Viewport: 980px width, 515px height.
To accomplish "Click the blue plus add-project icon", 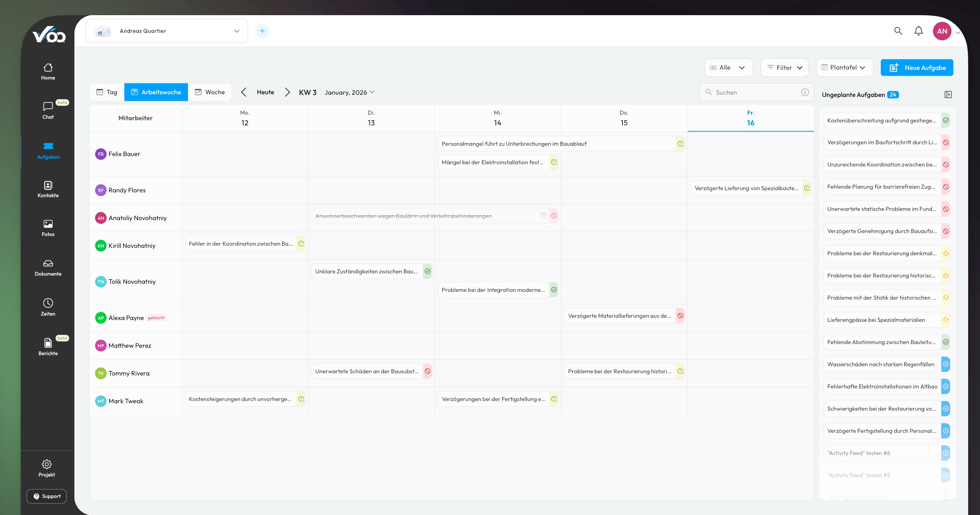I will (x=262, y=31).
